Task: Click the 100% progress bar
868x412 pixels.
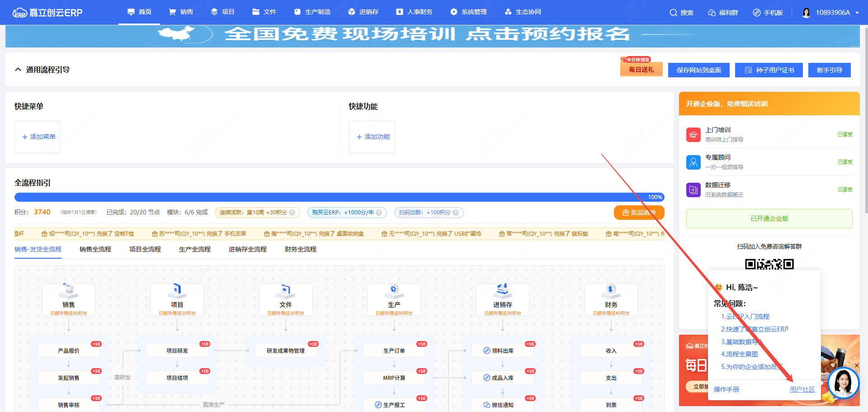Action: click(x=340, y=197)
